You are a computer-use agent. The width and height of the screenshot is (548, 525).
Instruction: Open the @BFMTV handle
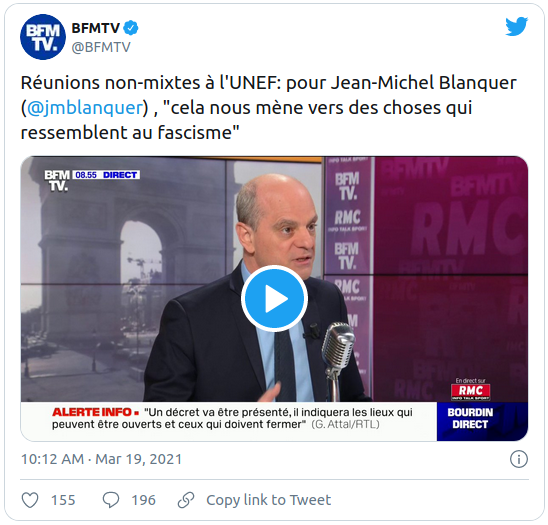coord(101,47)
